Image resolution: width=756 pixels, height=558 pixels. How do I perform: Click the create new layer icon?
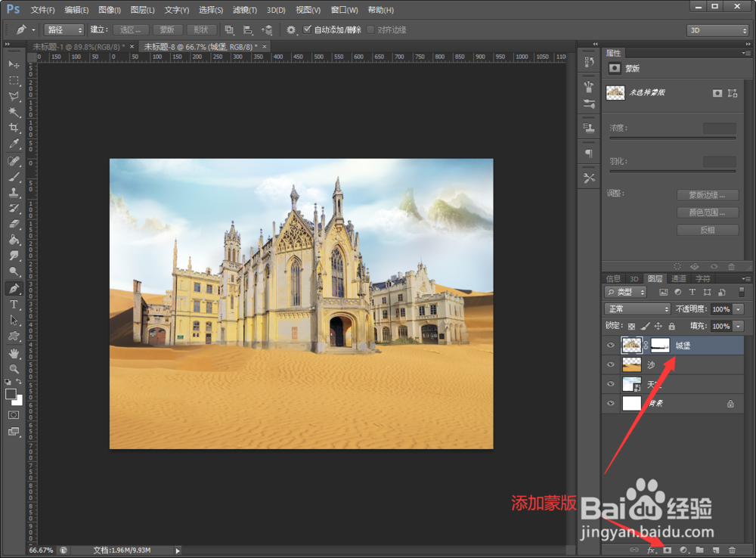(x=716, y=550)
